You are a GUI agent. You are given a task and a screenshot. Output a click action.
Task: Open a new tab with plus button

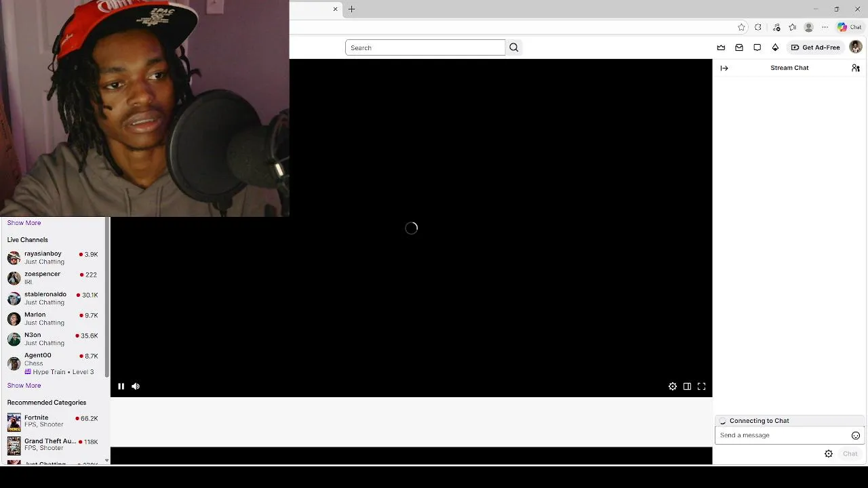tap(351, 9)
